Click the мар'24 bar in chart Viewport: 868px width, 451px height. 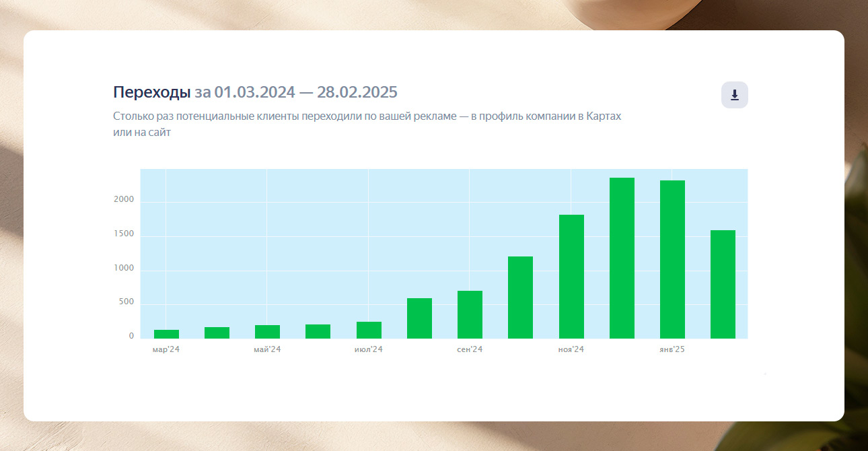[166, 334]
